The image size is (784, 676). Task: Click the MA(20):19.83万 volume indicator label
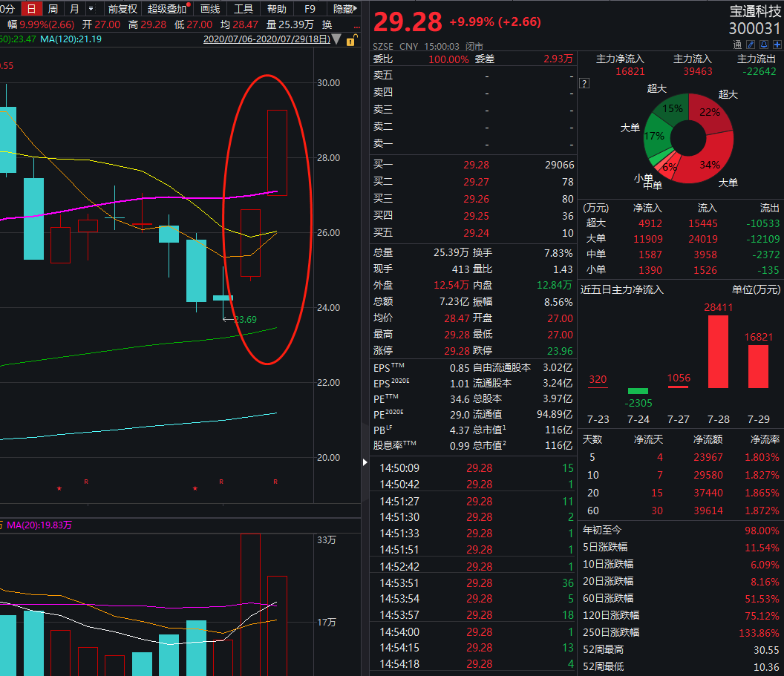tap(39, 525)
